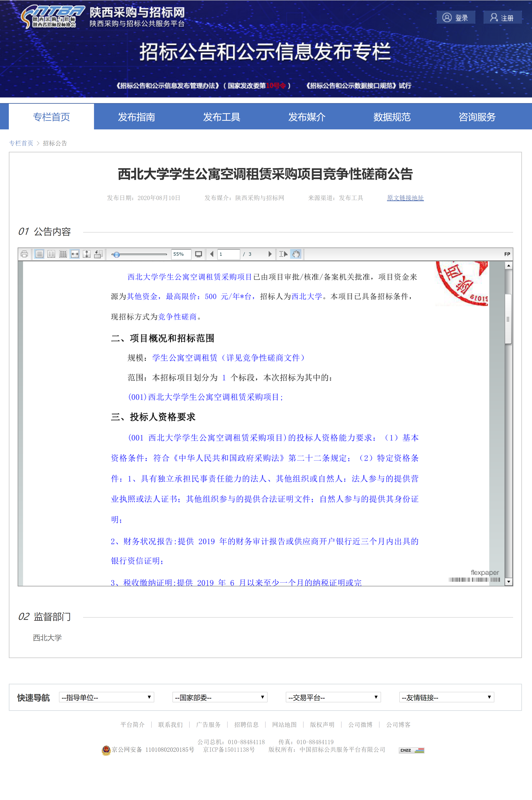Switch to single page view mode
The height and width of the screenshot is (800, 532).
click(x=39, y=254)
